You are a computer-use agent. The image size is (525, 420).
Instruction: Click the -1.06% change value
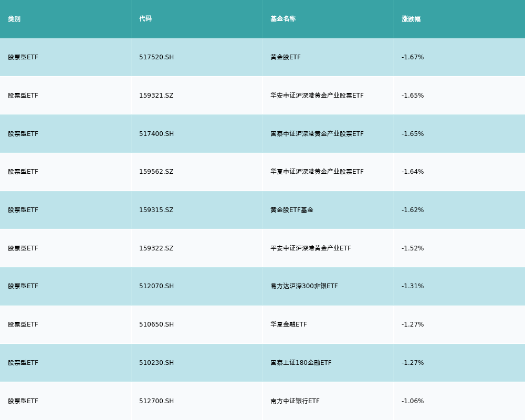pos(413,401)
